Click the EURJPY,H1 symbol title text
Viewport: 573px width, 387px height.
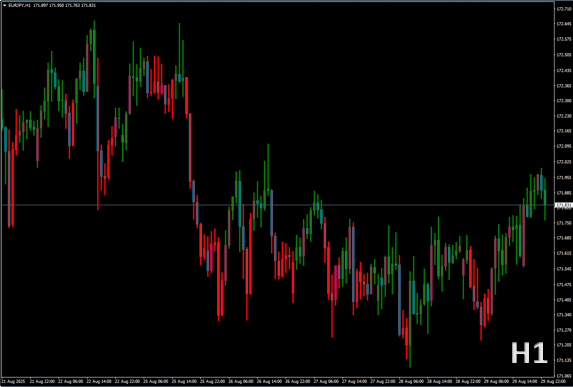click(x=19, y=5)
